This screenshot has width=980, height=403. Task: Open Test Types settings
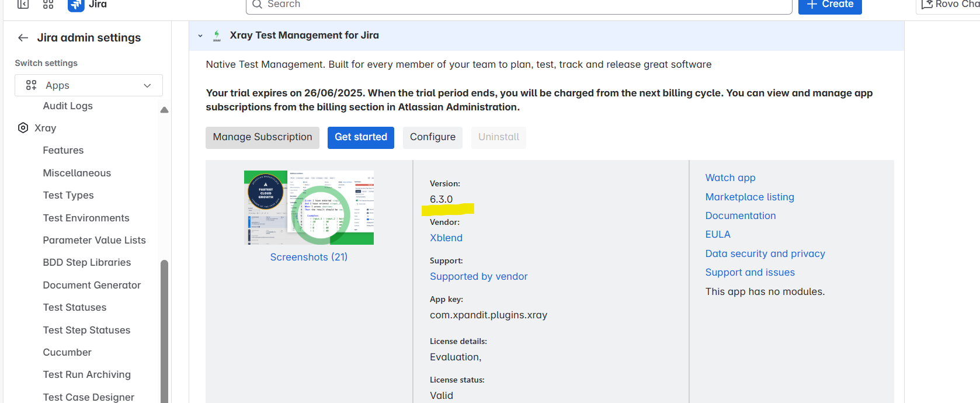coord(68,195)
